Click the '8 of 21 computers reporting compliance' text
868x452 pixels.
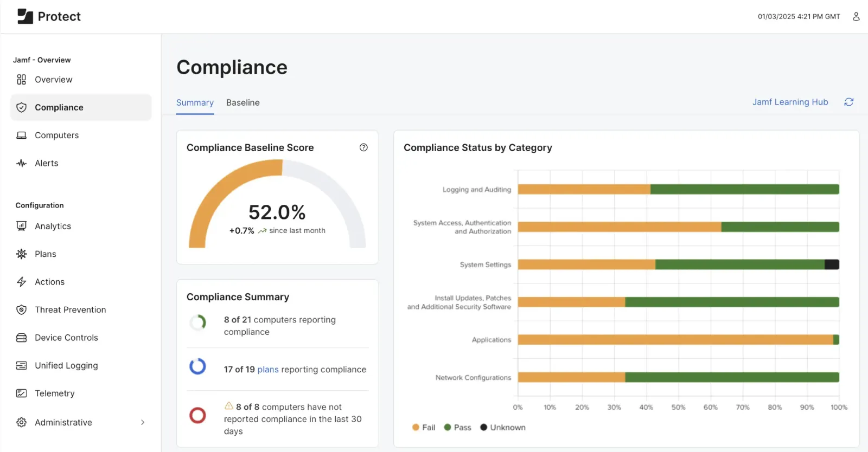click(x=280, y=326)
